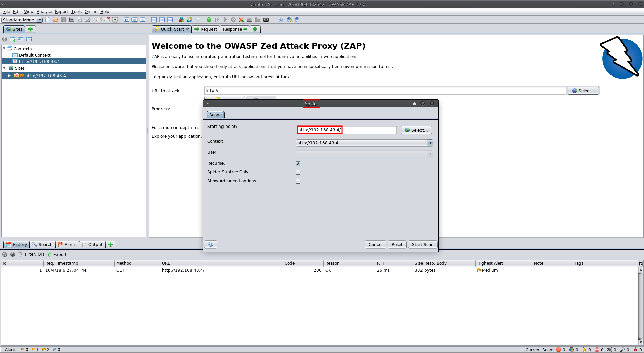This screenshot has width=644, height=353.
Task: Click the light bulb icon in the toolbar
Action: coord(198,20)
